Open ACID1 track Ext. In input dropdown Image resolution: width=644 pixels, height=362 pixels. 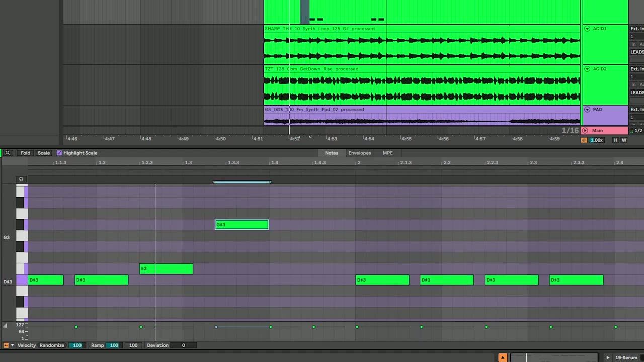coord(637,29)
